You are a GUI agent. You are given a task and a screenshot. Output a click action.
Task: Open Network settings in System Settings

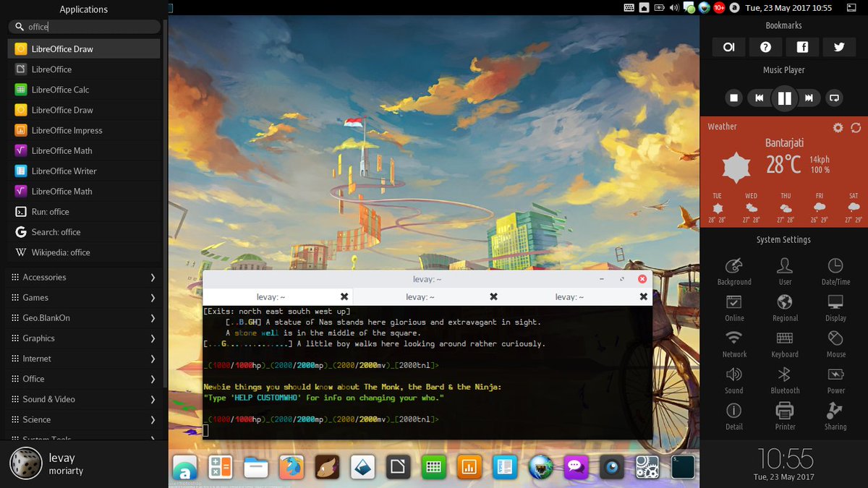pyautogui.click(x=734, y=343)
